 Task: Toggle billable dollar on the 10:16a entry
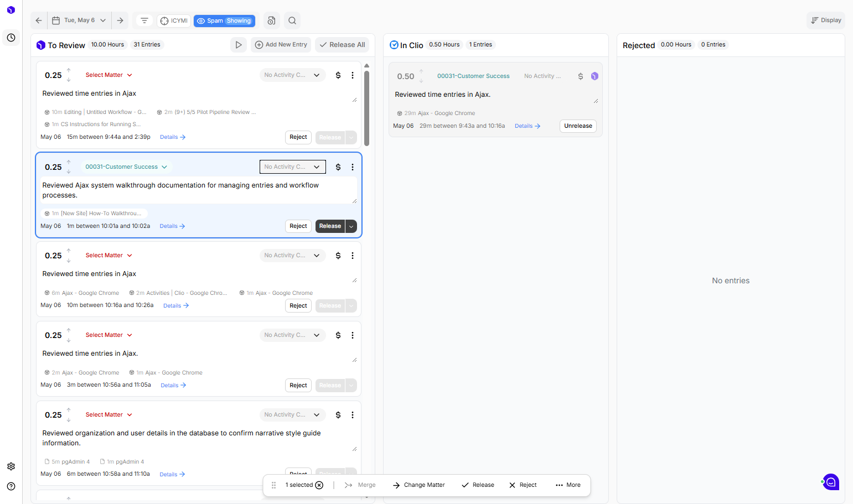pyautogui.click(x=338, y=256)
